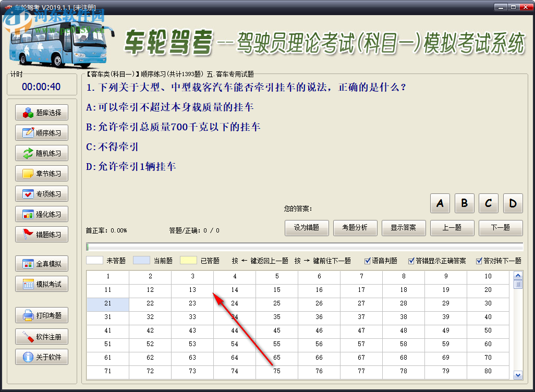
Task: Click the question grid scrollbar thumb
Action: pos(518,284)
